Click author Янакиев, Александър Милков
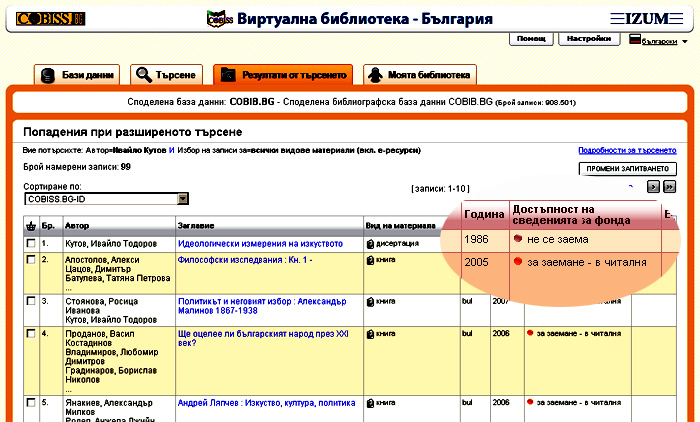 pyautogui.click(x=109, y=407)
